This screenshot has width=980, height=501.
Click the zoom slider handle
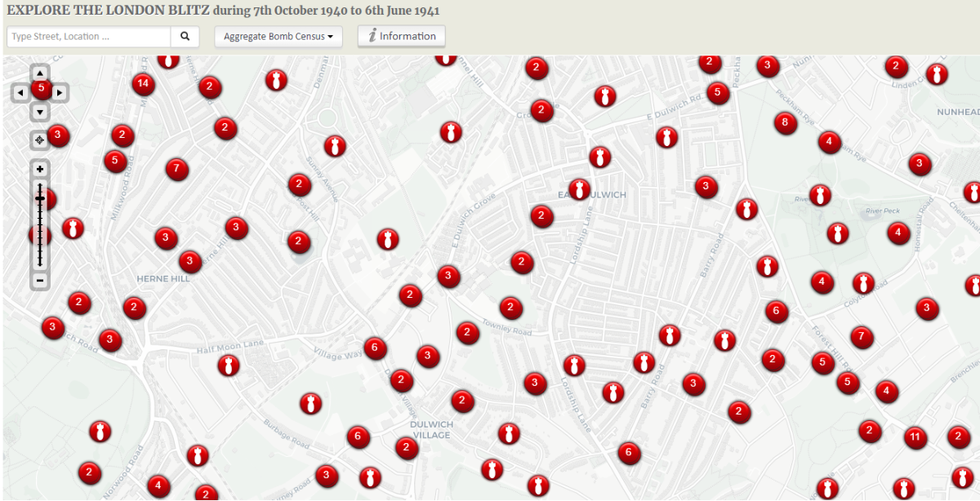click(39, 198)
